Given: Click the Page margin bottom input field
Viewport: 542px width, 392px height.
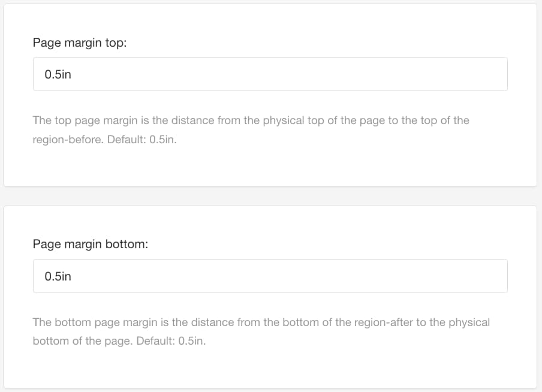Looking at the screenshot, I should [270, 276].
